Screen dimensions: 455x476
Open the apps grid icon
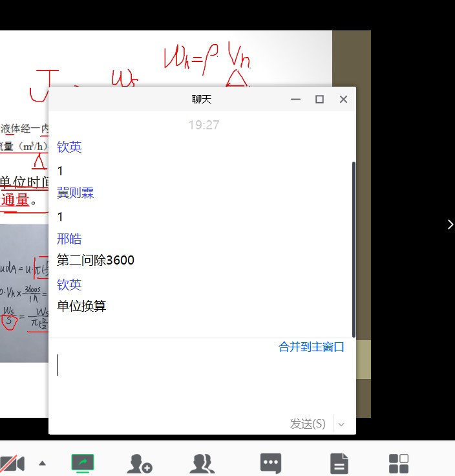398,463
